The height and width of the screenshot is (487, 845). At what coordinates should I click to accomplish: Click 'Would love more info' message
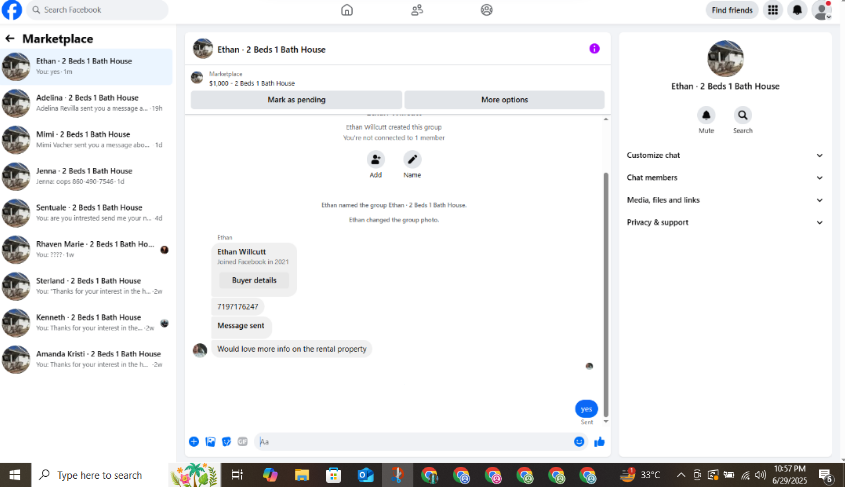click(x=292, y=349)
